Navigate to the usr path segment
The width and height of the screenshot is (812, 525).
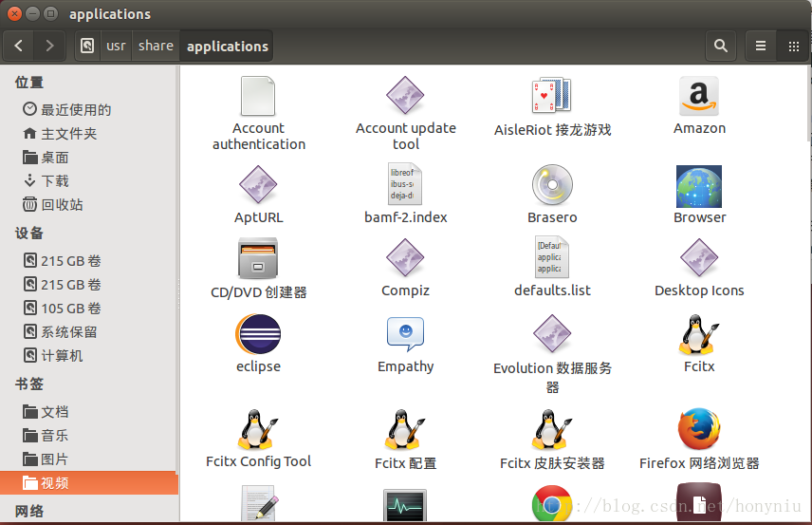pyautogui.click(x=116, y=46)
